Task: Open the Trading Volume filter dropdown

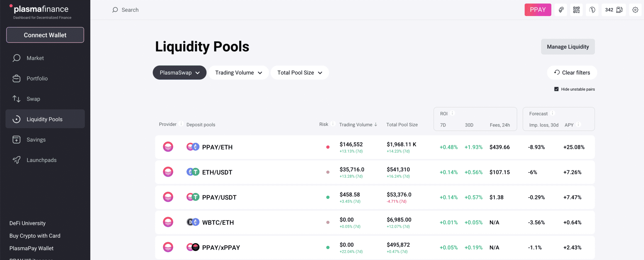Action: tap(238, 73)
